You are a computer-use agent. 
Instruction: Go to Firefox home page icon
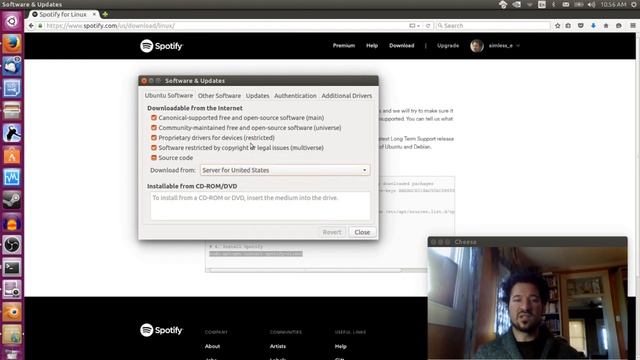coord(606,26)
